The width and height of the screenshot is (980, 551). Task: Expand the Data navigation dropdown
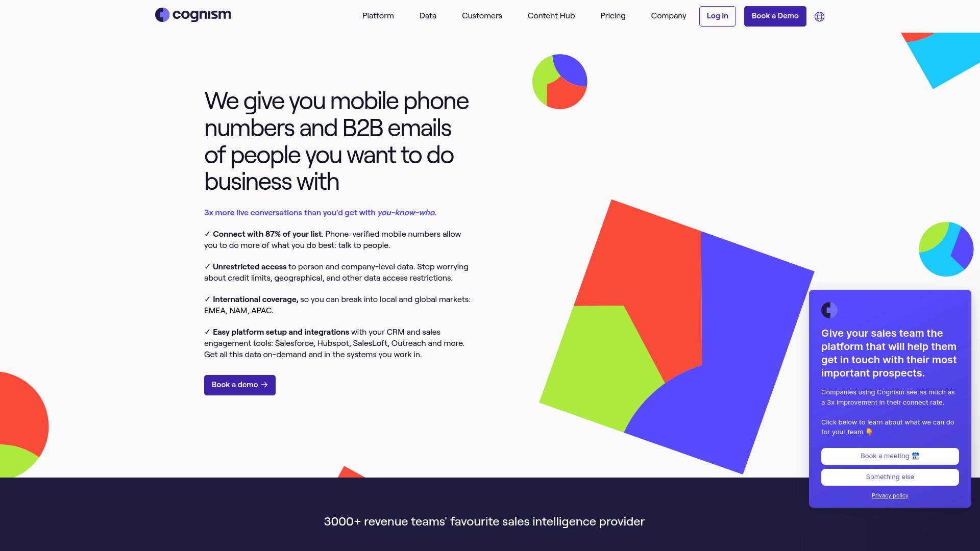[x=427, y=16]
